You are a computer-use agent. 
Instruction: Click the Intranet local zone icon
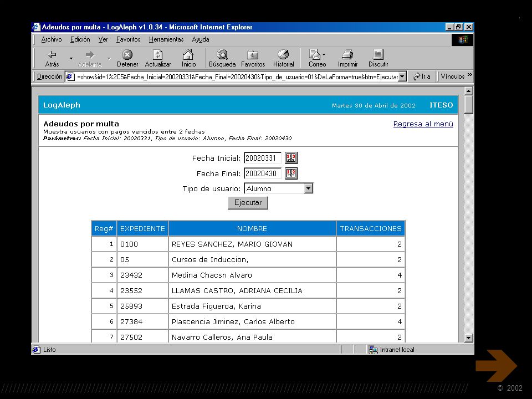[x=373, y=350]
